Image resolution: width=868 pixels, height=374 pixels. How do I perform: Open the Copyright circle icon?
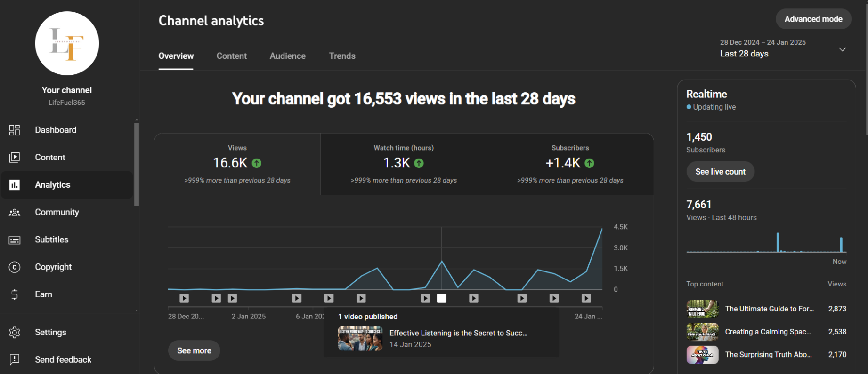pyautogui.click(x=15, y=267)
